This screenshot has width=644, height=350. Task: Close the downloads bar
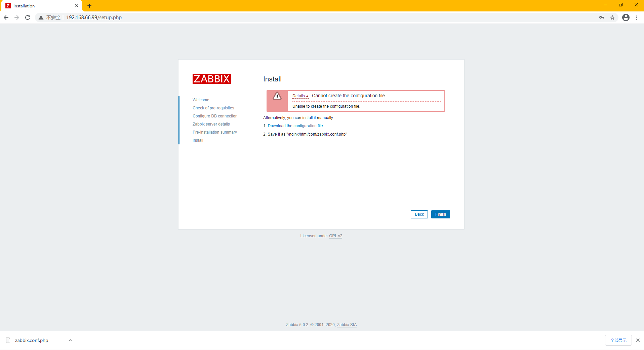click(638, 340)
